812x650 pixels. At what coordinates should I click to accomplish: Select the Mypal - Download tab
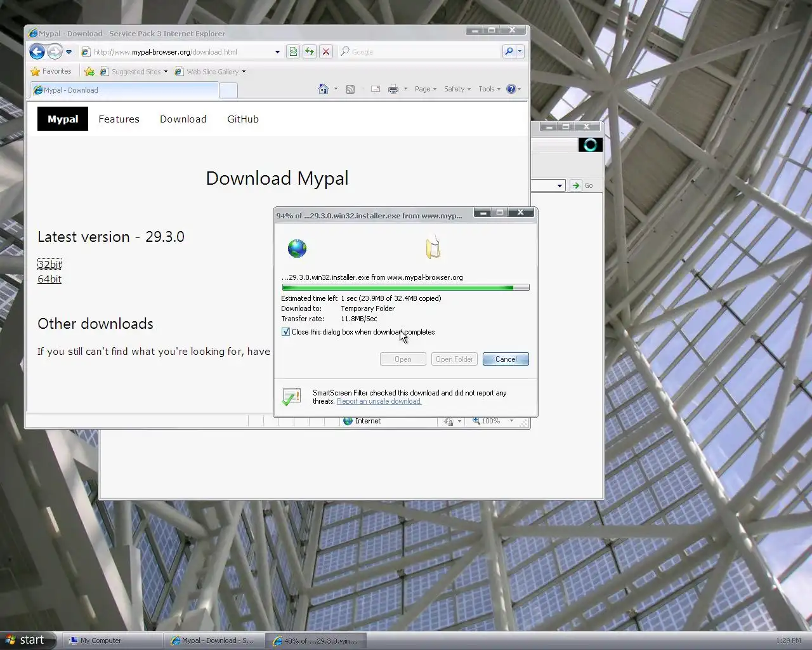coord(124,90)
